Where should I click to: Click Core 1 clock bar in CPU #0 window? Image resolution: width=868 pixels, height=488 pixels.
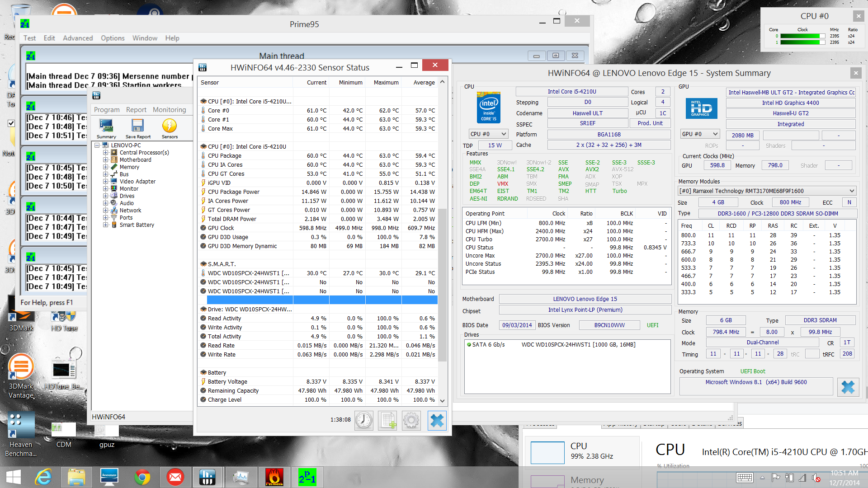(803, 42)
